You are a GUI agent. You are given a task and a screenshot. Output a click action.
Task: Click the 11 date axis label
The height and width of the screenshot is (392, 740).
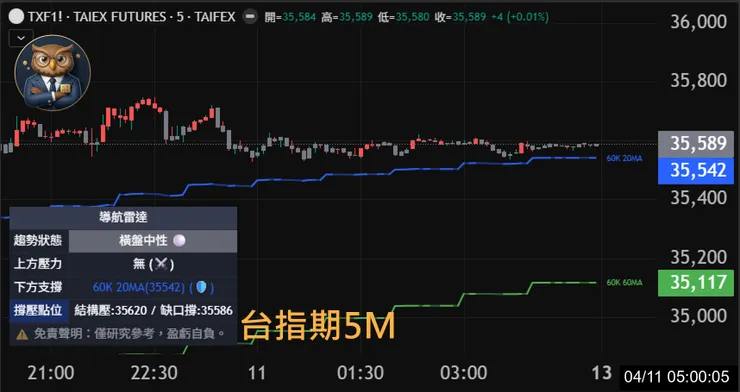pos(257,374)
